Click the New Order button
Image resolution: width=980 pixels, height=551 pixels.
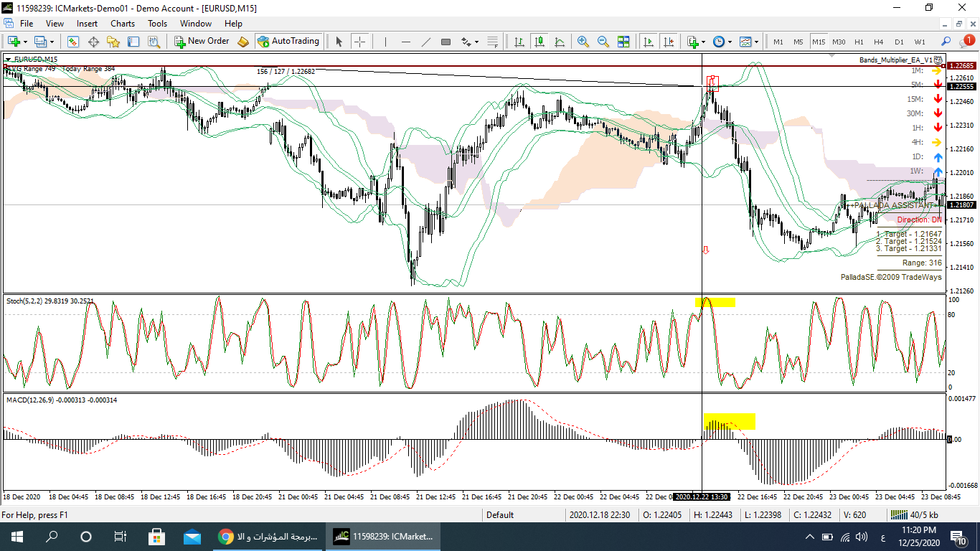(x=202, y=42)
